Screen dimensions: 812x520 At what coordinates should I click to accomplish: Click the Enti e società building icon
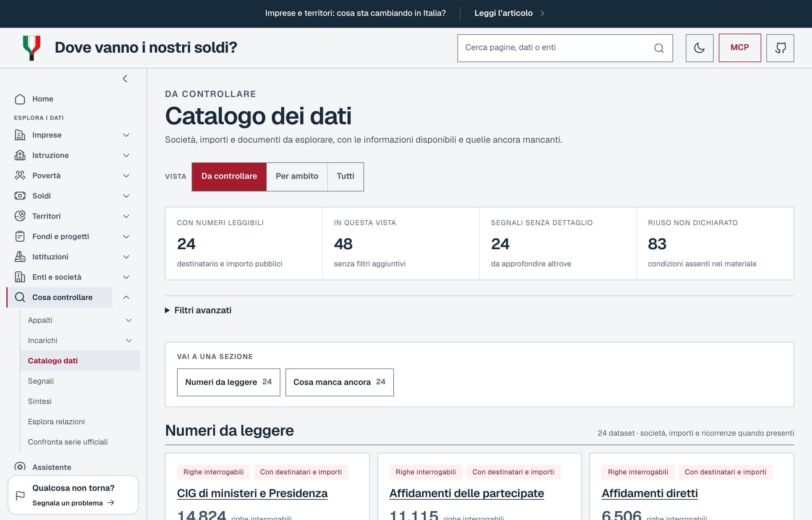pyautogui.click(x=20, y=277)
